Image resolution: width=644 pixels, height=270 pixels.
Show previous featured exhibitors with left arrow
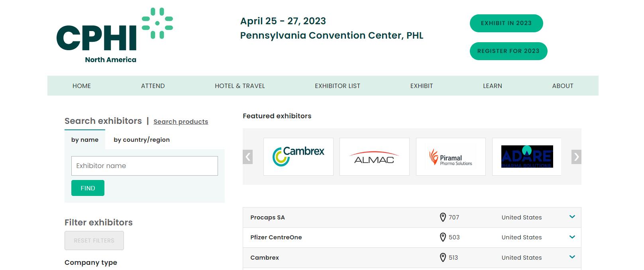click(x=248, y=157)
